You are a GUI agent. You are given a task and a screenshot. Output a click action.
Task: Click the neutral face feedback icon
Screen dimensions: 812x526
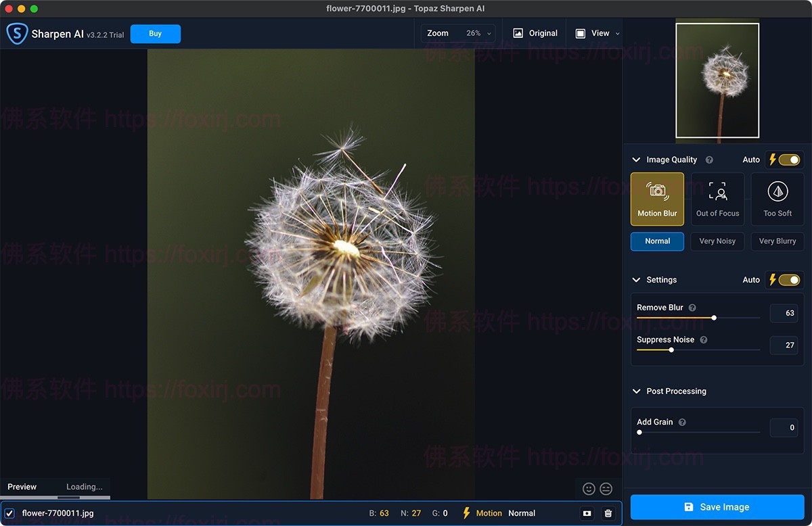tap(606, 488)
